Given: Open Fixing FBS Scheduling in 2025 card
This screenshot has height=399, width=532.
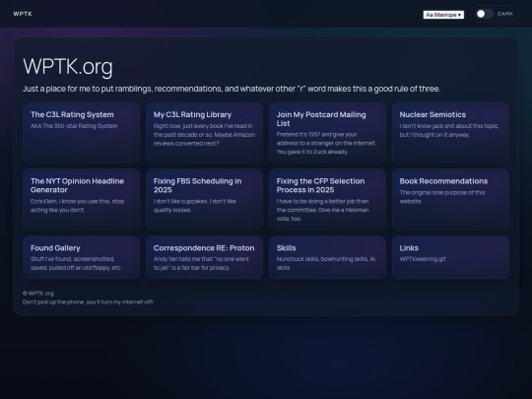Looking at the screenshot, I should (204, 199).
